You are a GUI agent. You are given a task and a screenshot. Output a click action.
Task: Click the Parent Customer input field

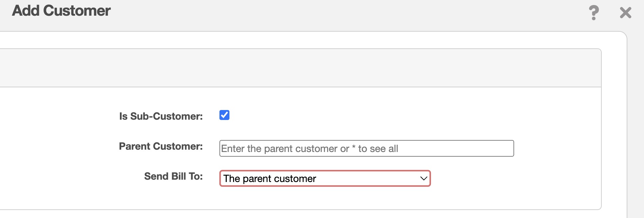[366, 148]
